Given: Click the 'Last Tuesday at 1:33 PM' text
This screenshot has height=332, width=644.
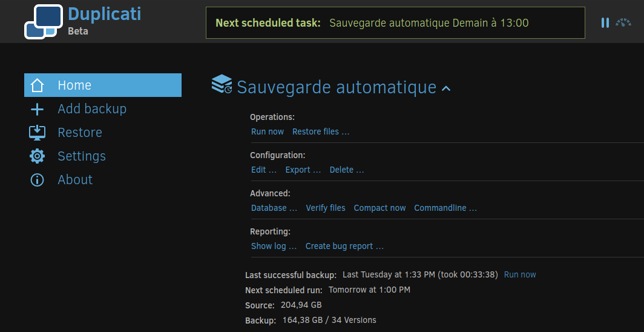Looking at the screenshot, I should coord(389,274).
